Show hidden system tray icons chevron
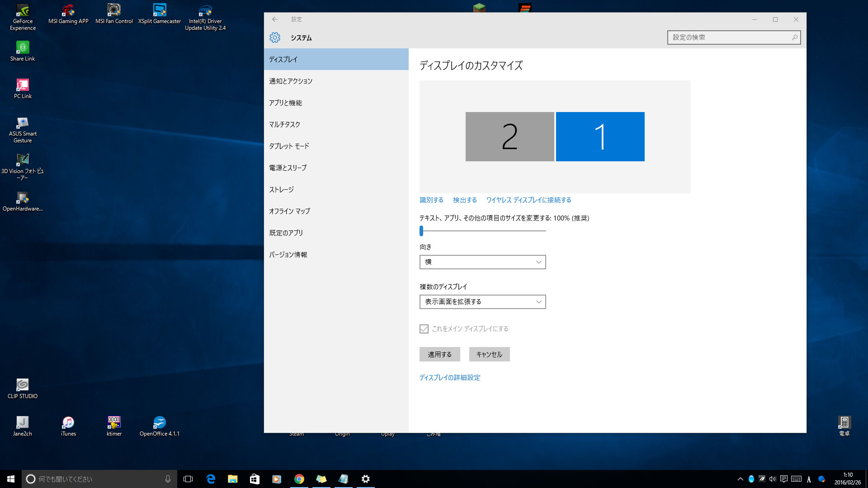Image resolution: width=868 pixels, height=488 pixels. click(x=740, y=479)
